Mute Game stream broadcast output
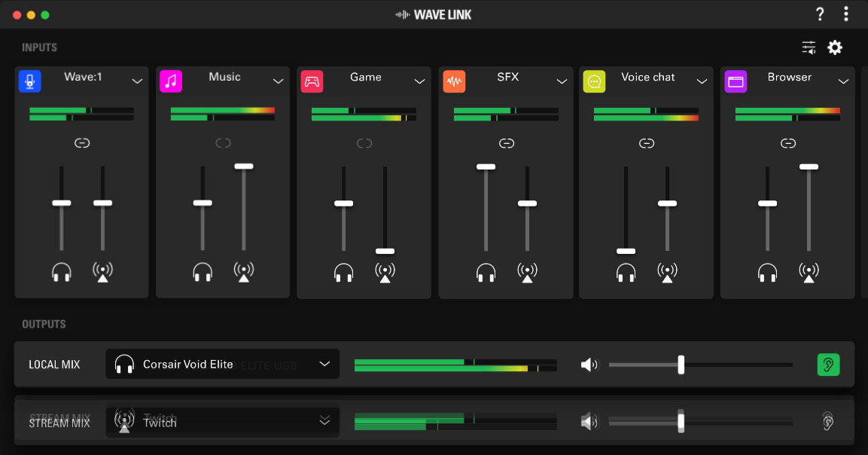 385,273
